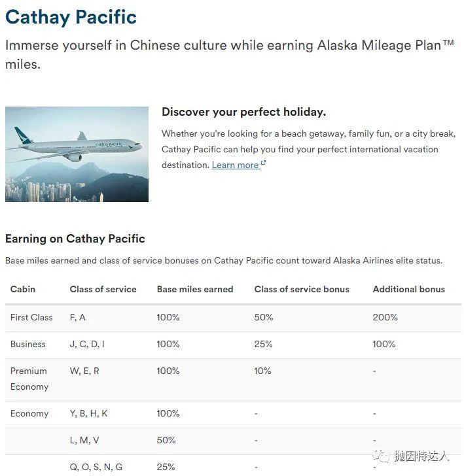Click the Learn more link
Image resolution: width=464 pixels, height=476 pixels.
click(x=235, y=165)
